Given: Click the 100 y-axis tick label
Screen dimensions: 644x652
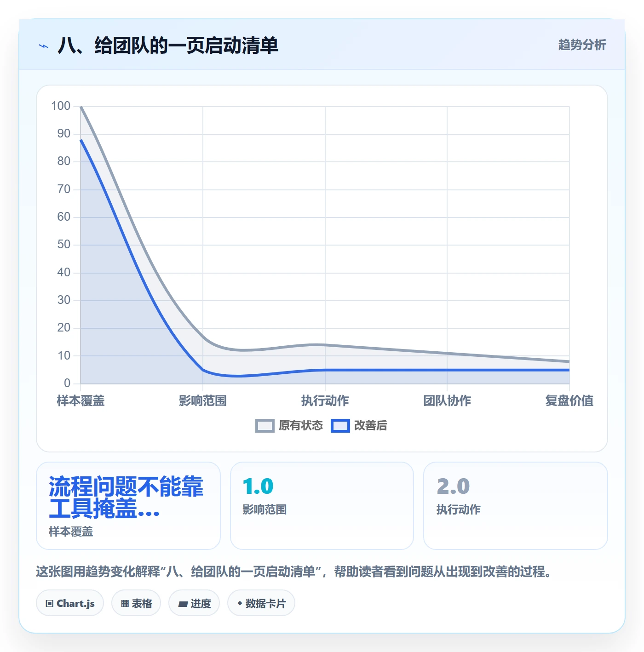Looking at the screenshot, I should [x=61, y=106].
